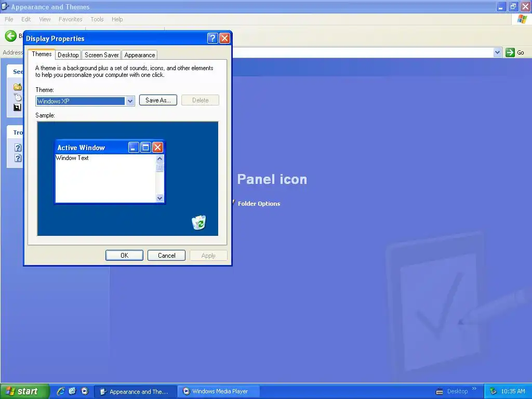Expand the Theme dropdown arrow
Image resolution: width=532 pixels, height=399 pixels.
click(130, 101)
